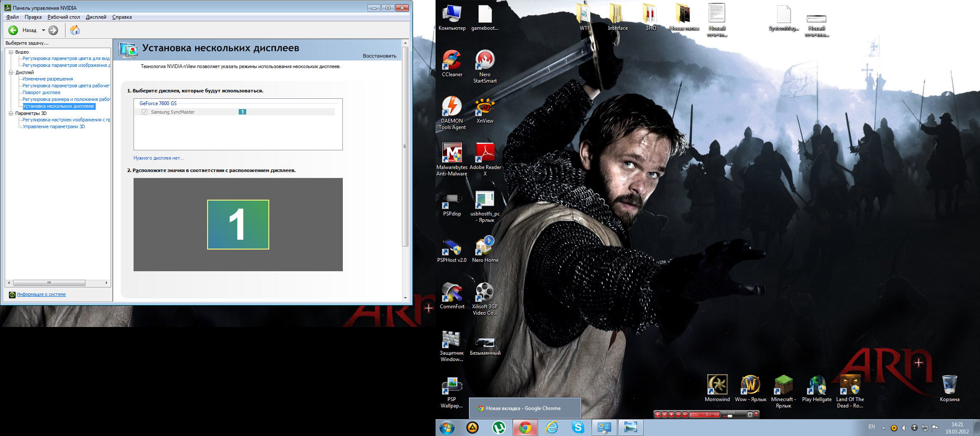Screen dimensions: 980x436
Task: Click the Google Chrome taskbar button
Action: (525, 427)
